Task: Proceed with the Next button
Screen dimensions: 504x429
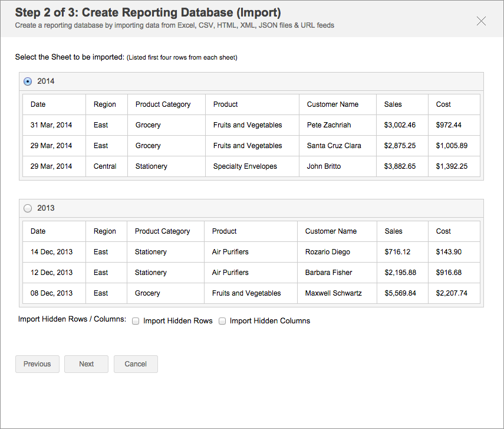Action: coord(86,364)
